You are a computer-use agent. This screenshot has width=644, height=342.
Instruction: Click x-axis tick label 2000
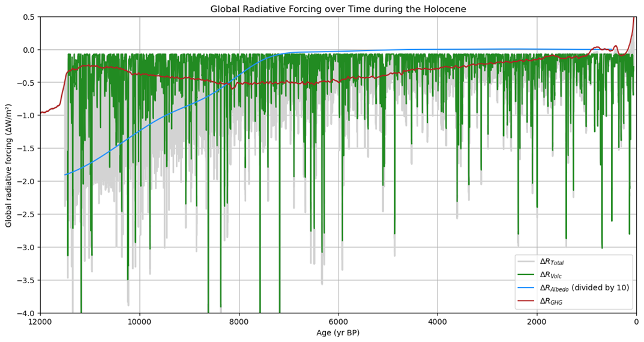coord(537,322)
